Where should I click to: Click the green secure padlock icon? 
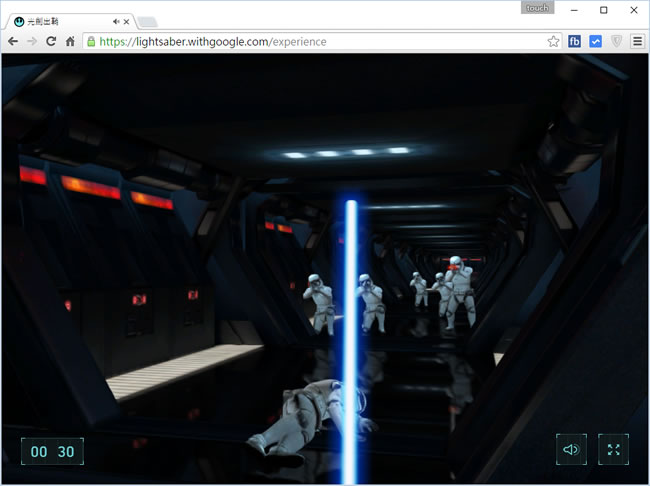click(x=91, y=41)
